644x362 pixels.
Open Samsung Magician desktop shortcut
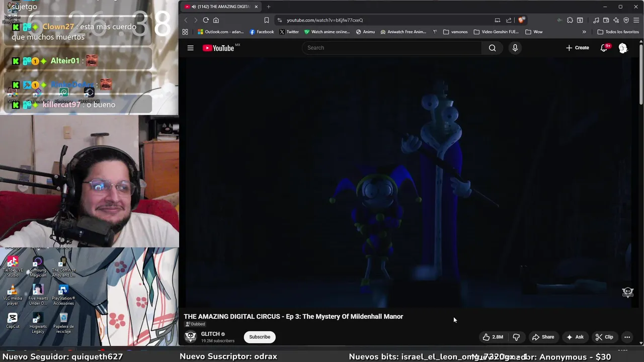[x=38, y=266]
